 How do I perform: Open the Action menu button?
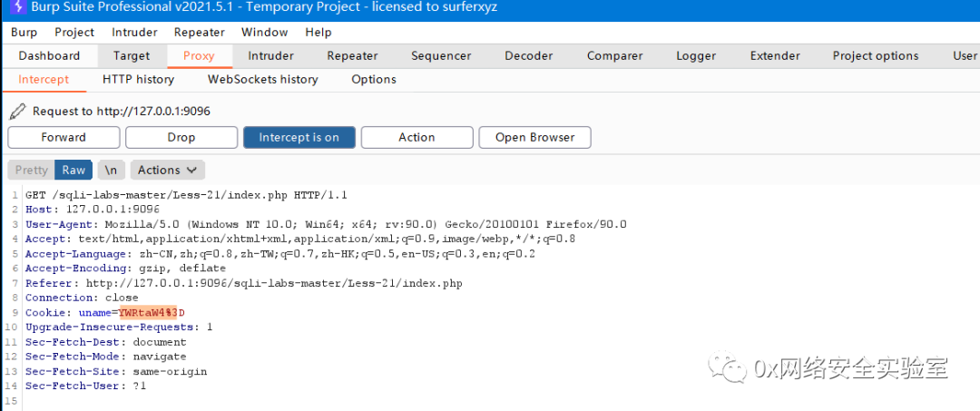(x=416, y=137)
